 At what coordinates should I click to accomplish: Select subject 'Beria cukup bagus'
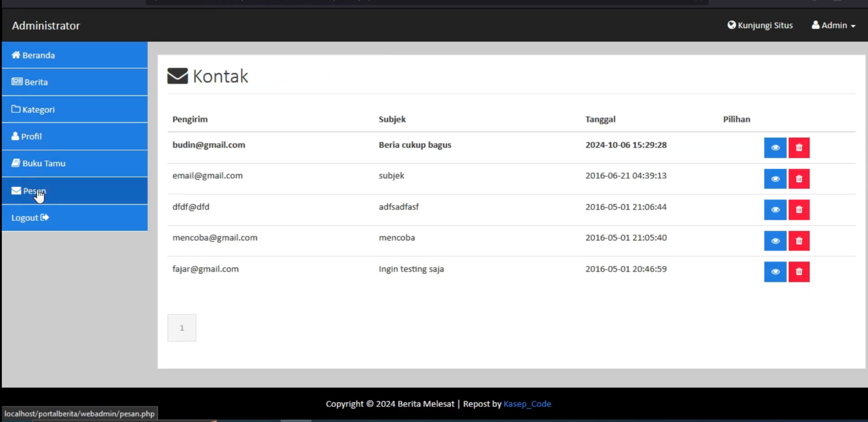[415, 145]
